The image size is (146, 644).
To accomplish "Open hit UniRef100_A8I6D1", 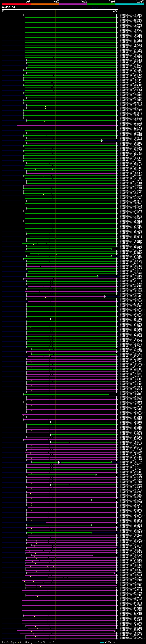I will pyautogui.click(x=131, y=15).
